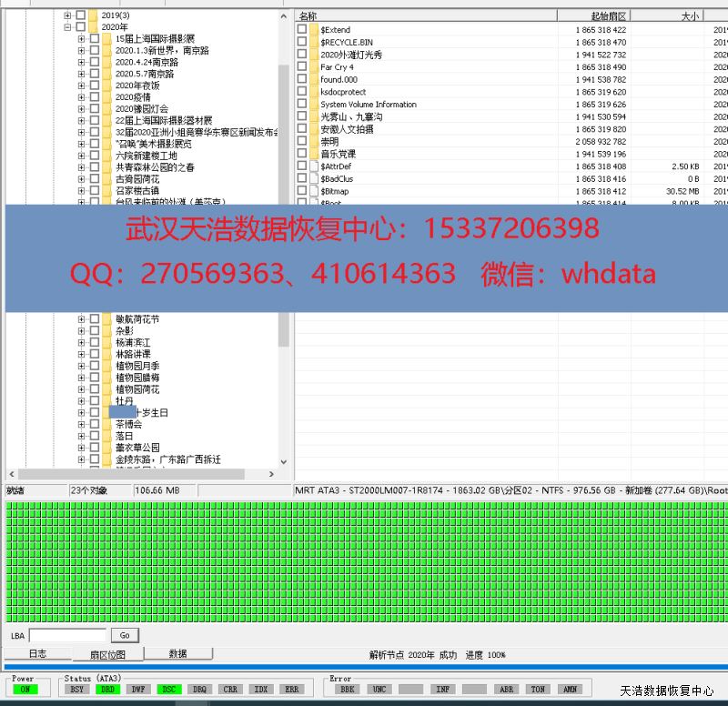Screen dimensions: 728x706
Task: Select the System Volume Information checkbox
Action: coord(302,105)
